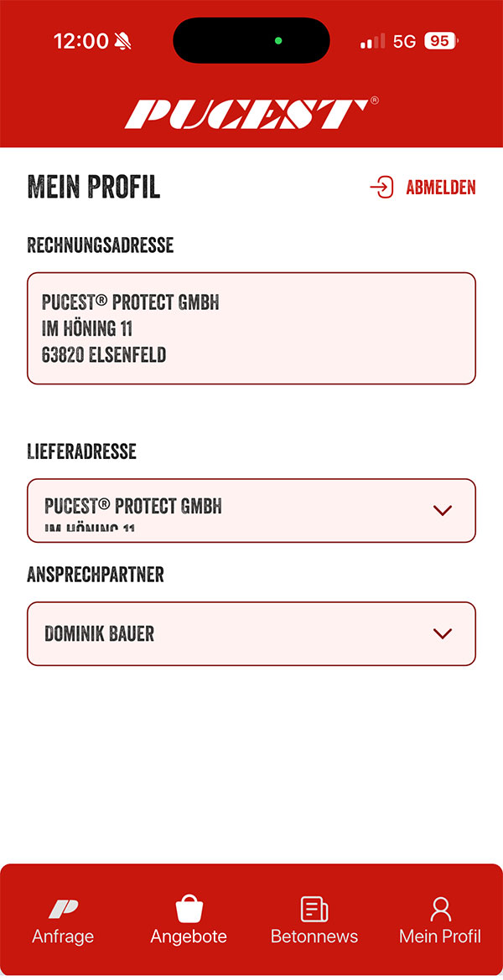The height and width of the screenshot is (980, 503).
Task: Tap the 5G network status indicator
Action: 404,41
